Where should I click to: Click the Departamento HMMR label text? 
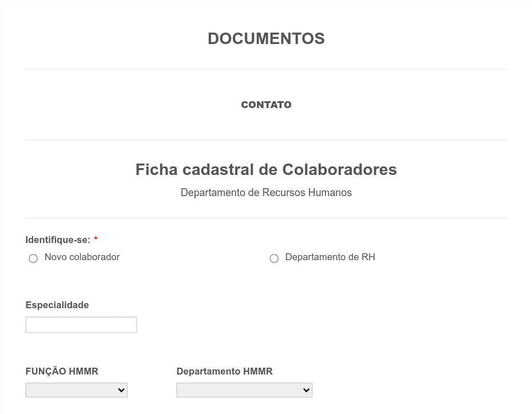225,371
